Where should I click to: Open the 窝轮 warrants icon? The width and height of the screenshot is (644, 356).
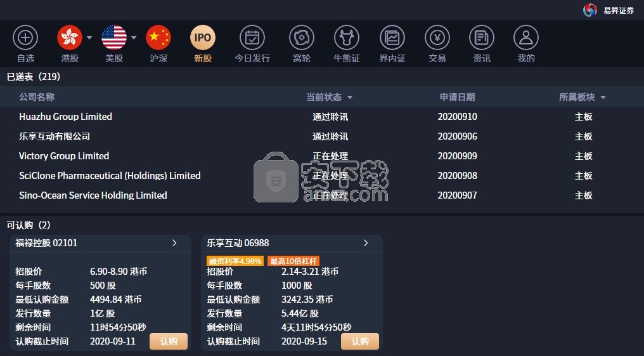[x=302, y=37]
